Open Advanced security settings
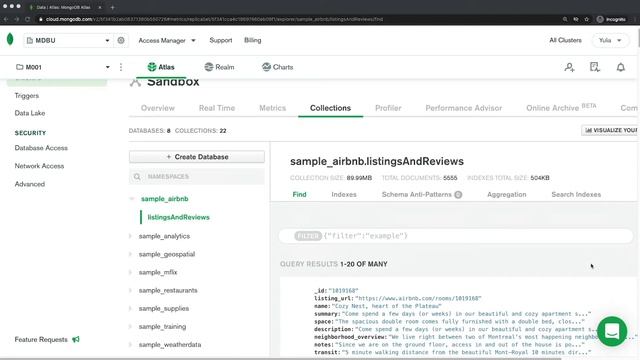This screenshot has width=640, height=360. [30, 184]
